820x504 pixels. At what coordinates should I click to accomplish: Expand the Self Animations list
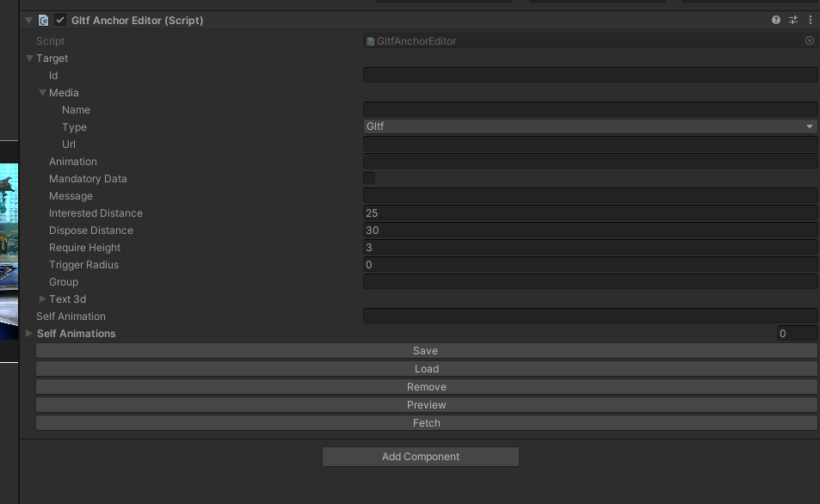pyautogui.click(x=30, y=334)
